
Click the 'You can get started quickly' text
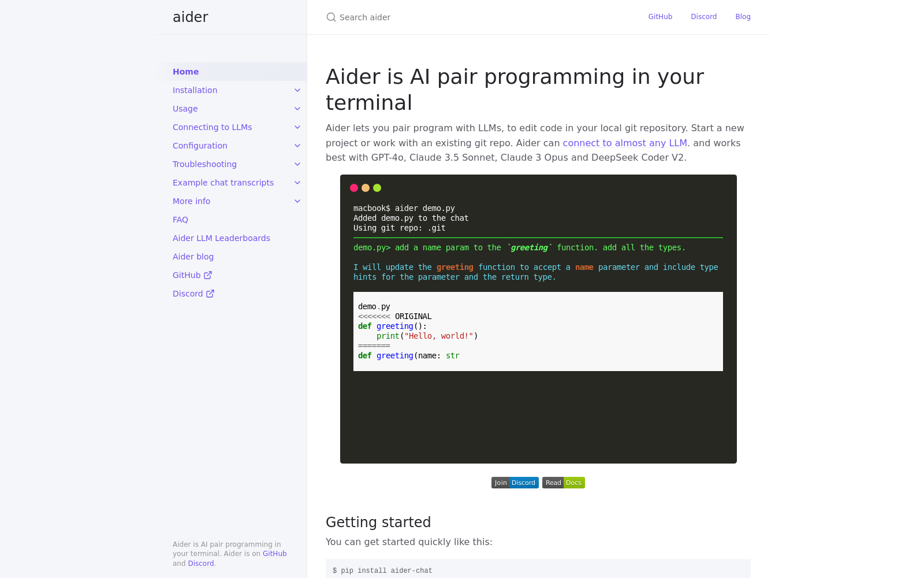point(409,542)
